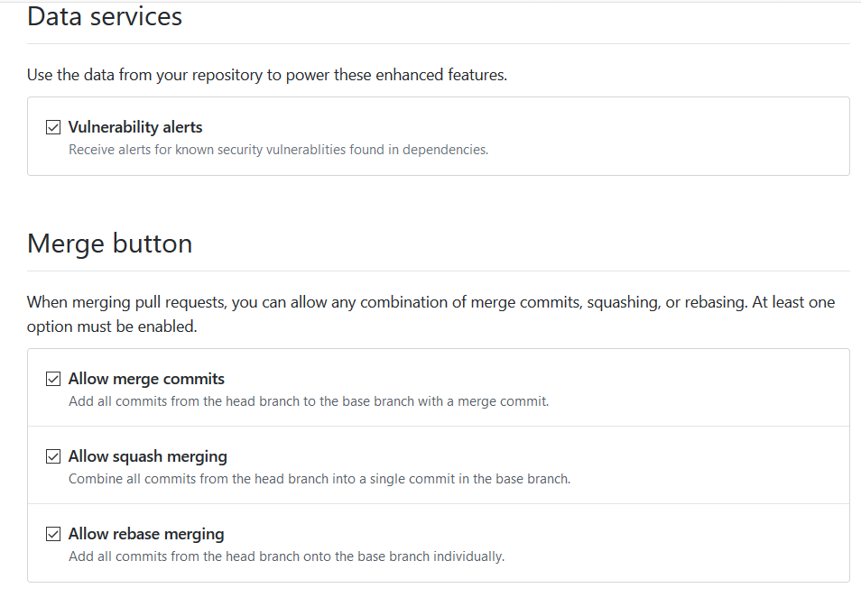Uncheck the Vulnerability alerts checkbox
The width and height of the screenshot is (861, 616).
point(53,127)
